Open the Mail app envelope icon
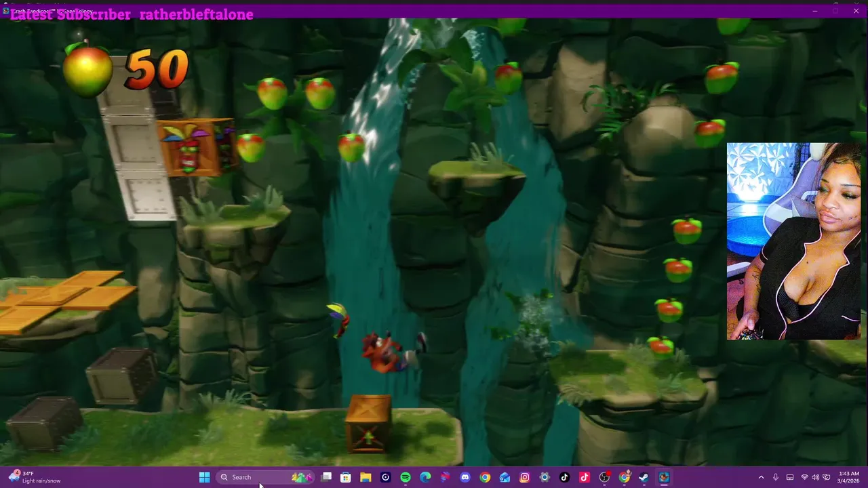868x488 pixels. (x=505, y=477)
